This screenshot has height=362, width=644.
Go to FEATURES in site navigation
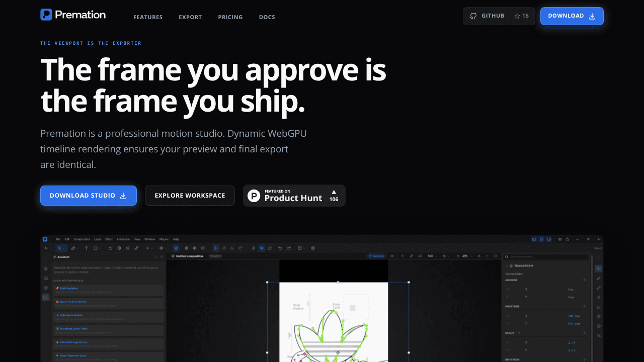pos(148,17)
